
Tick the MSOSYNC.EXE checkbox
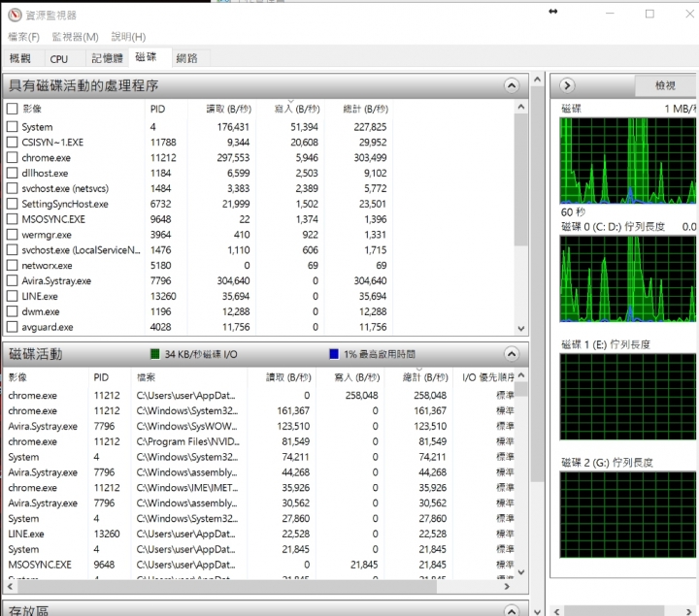pyautogui.click(x=13, y=219)
